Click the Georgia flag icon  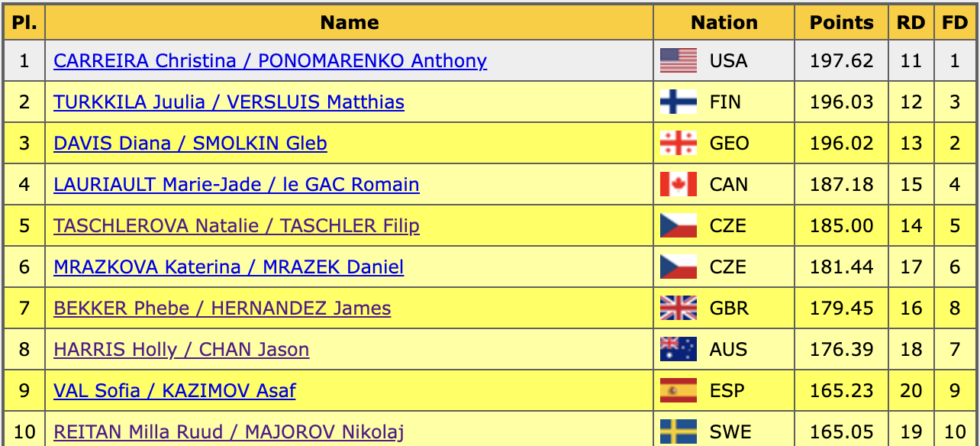[x=678, y=143]
